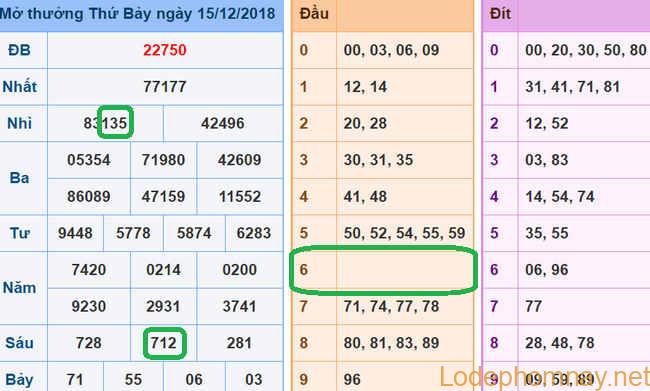Select fifth prize number 9230
650x391 pixels.
89,306
